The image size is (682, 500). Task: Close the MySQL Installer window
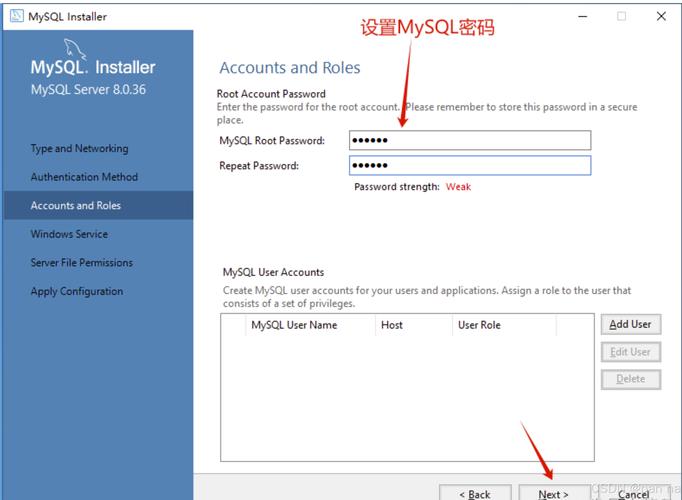point(661,16)
